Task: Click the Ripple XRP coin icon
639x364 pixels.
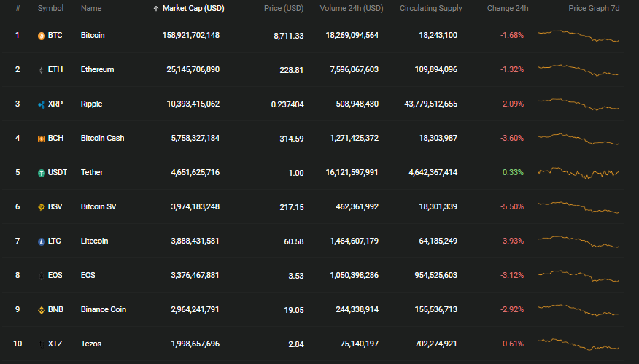Action: 41,104
